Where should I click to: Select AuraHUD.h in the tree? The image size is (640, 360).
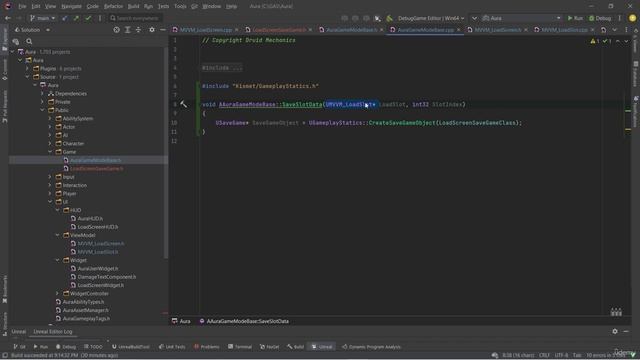[x=90, y=218]
